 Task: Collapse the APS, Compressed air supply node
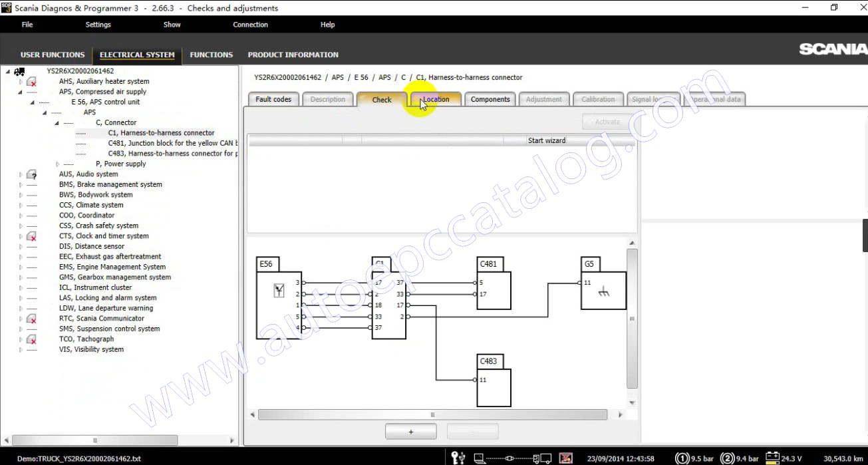pyautogui.click(x=21, y=92)
